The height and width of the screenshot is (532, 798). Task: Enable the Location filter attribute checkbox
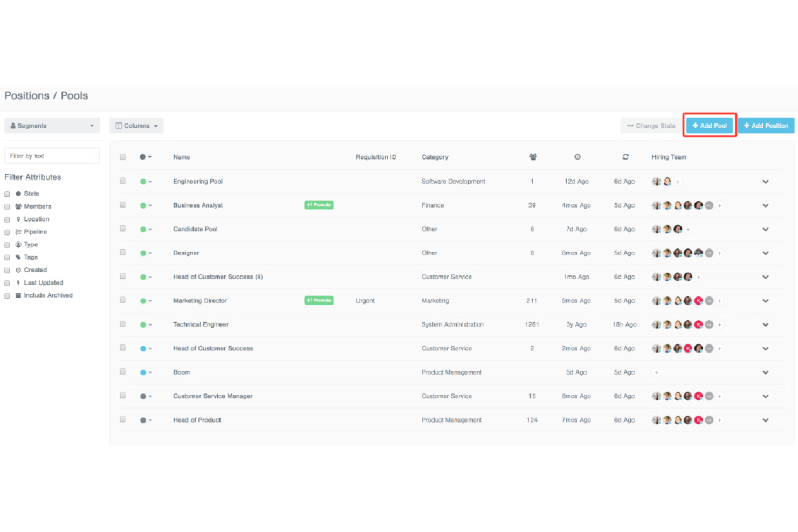tap(7, 219)
